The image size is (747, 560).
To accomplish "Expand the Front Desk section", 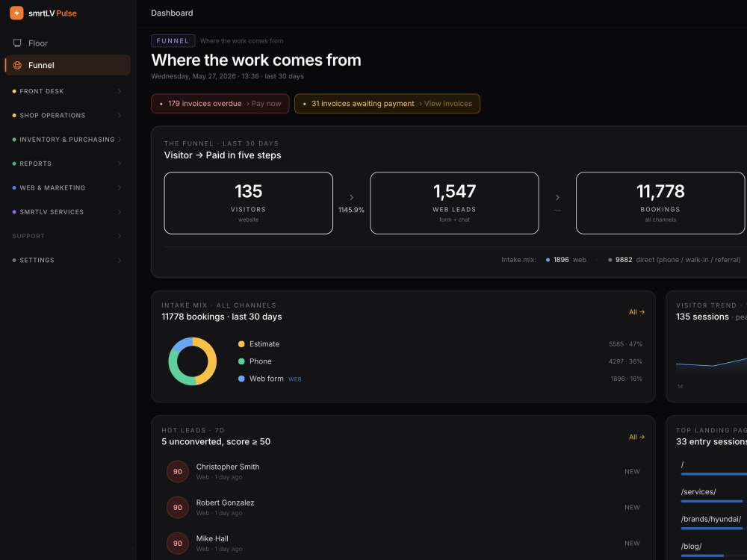I will [x=67, y=91].
